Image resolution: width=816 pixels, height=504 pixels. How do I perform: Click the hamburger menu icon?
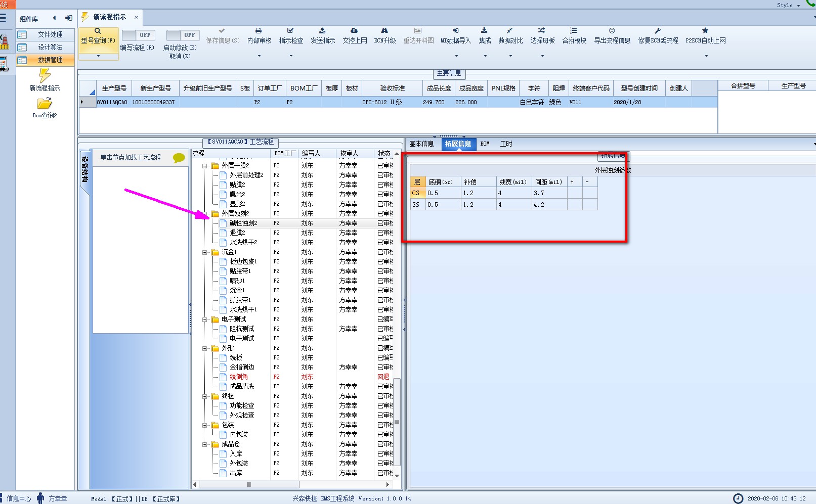[3, 18]
